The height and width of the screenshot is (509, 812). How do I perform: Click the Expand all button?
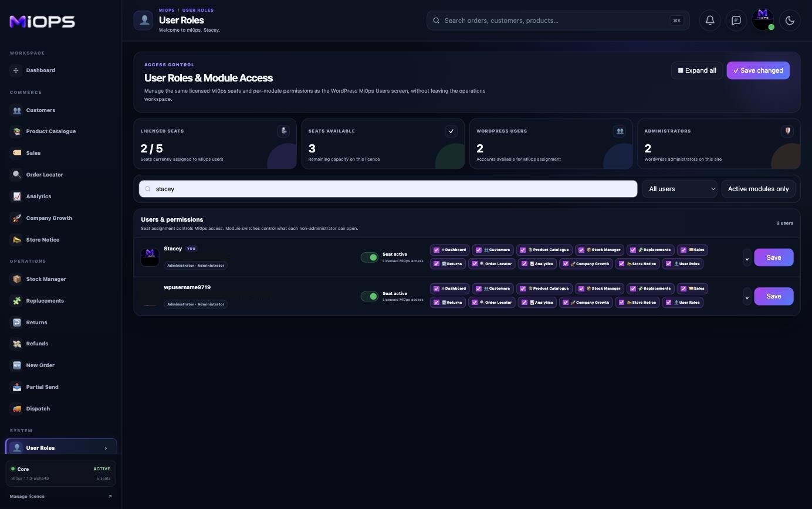pos(697,70)
